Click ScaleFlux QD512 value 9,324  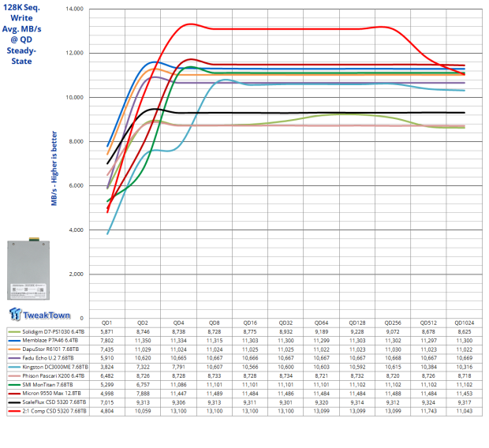428,402
